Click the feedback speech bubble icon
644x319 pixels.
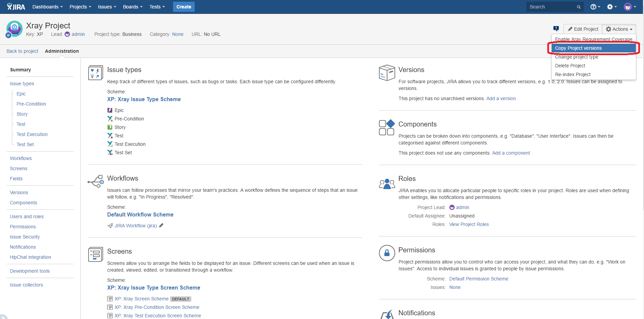tap(556, 29)
